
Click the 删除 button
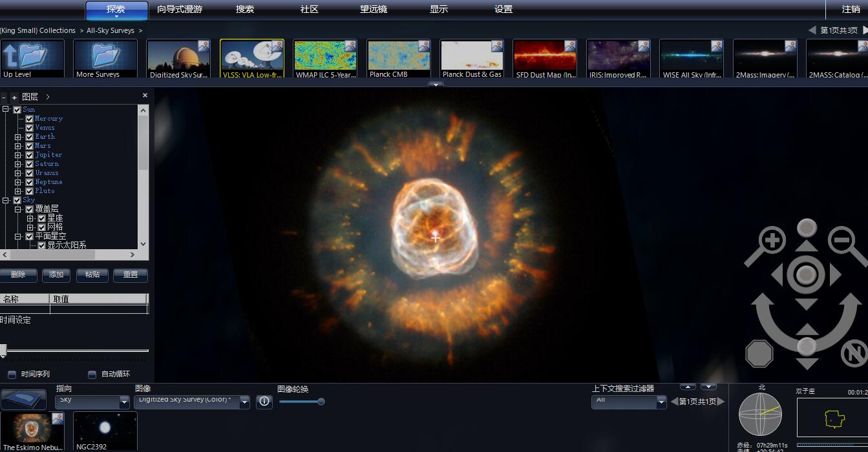18,275
